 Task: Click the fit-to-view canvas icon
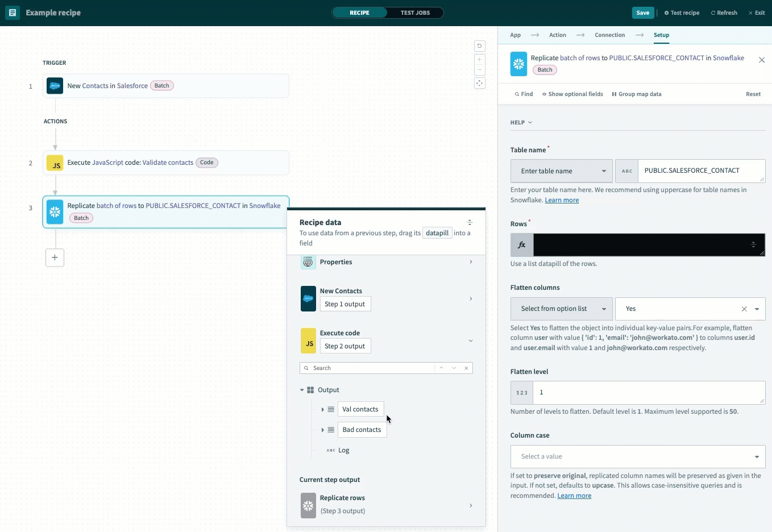(479, 83)
